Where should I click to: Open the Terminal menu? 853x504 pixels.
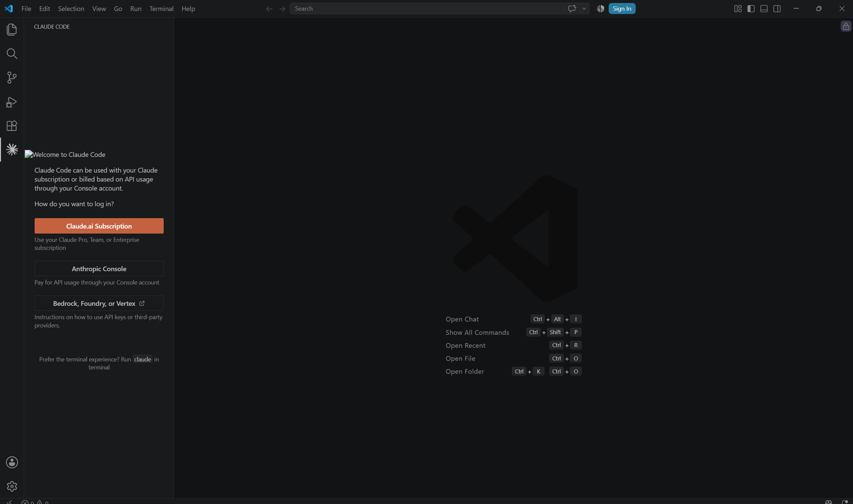(x=161, y=8)
